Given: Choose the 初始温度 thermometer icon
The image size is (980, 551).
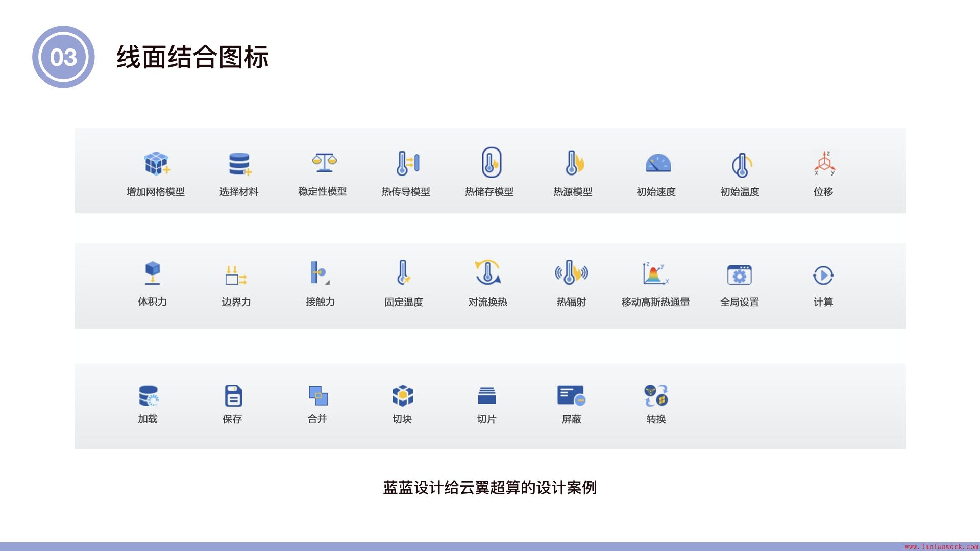Looking at the screenshot, I should click(x=741, y=165).
